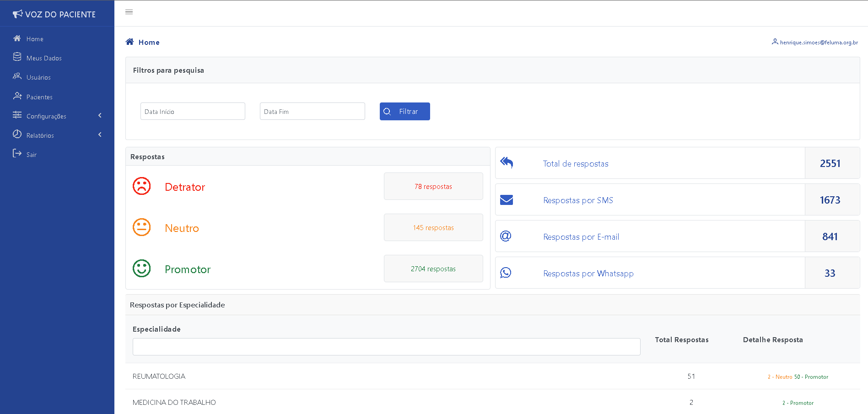The height and width of the screenshot is (414, 868).
Task: Expand the Relatórios submenu chevron
Action: click(x=100, y=134)
